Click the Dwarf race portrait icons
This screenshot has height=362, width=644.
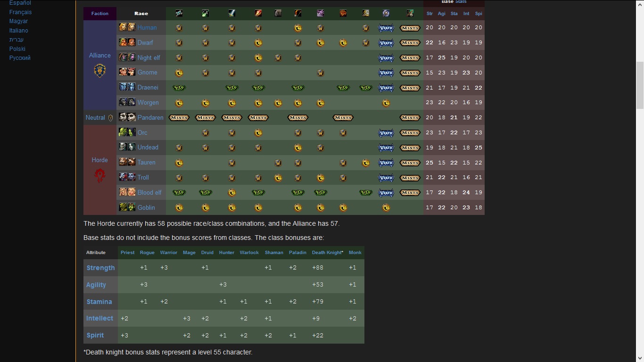click(x=127, y=42)
